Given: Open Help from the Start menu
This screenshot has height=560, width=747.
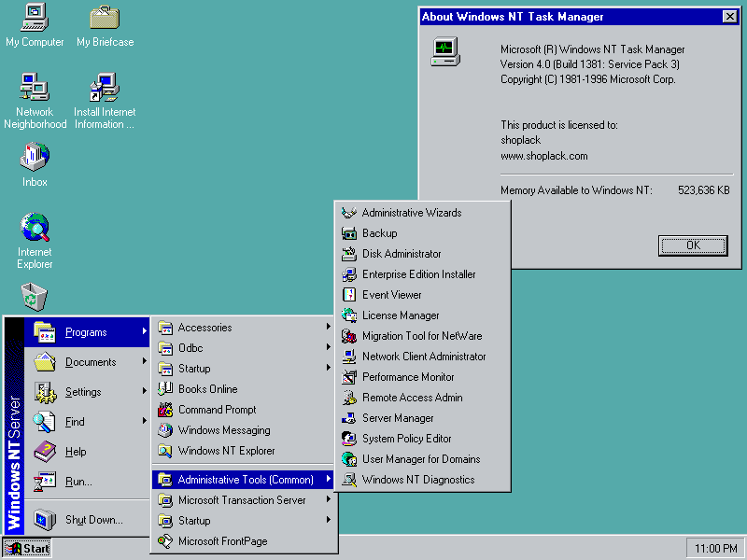Looking at the screenshot, I should [87, 452].
